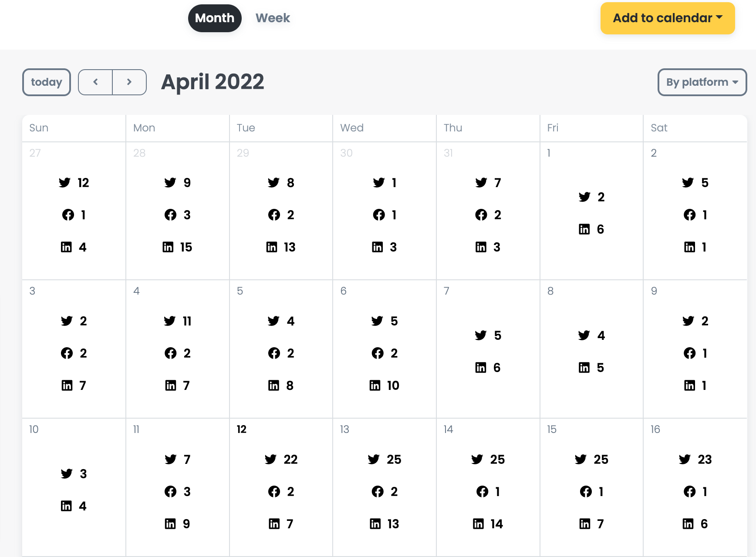The image size is (756, 557).
Task: Select the April 12 day number
Action: coord(242,429)
